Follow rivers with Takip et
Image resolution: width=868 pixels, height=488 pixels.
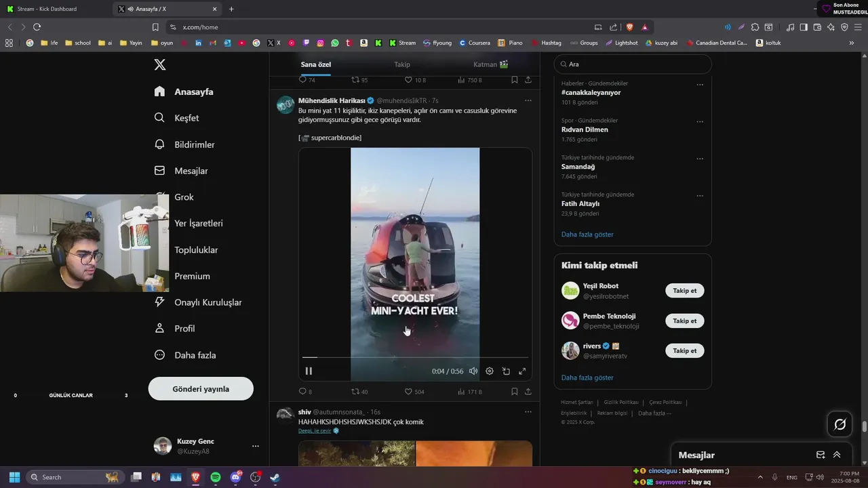tap(685, 350)
